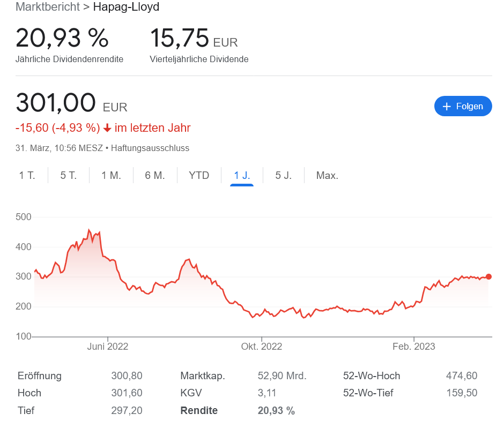Open the Max. chart range
The height and width of the screenshot is (421, 504).
327,175
